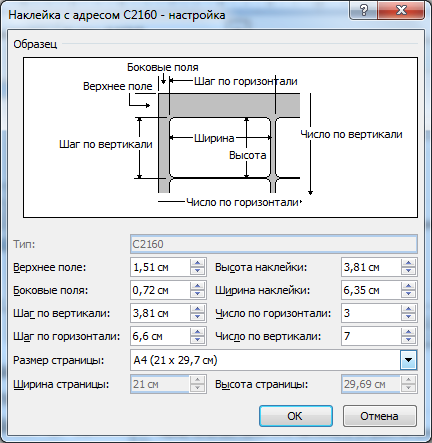Screen dimensions: 432x443
Task: Decrease Шаг по горизонтали with down arrow
Action: tap(197, 340)
